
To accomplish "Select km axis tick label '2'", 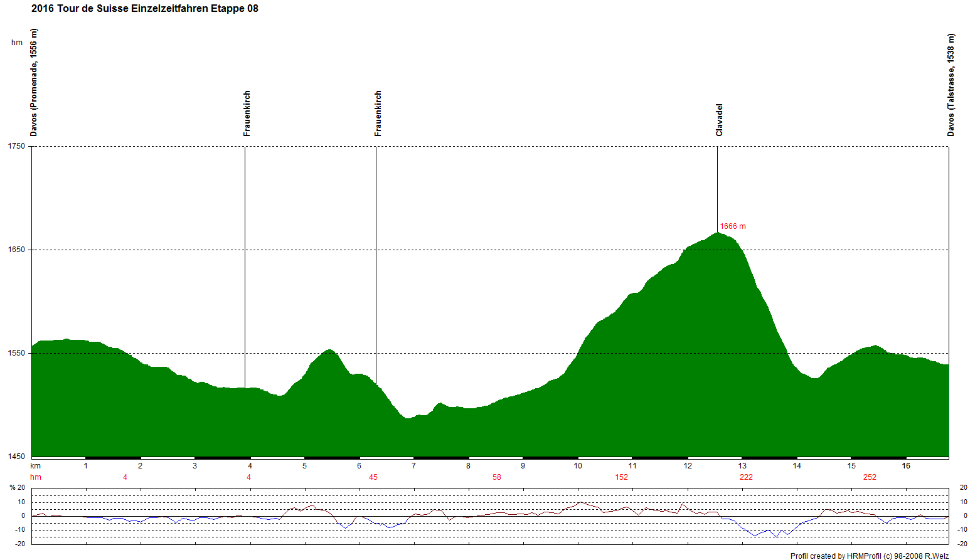I will point(141,466).
